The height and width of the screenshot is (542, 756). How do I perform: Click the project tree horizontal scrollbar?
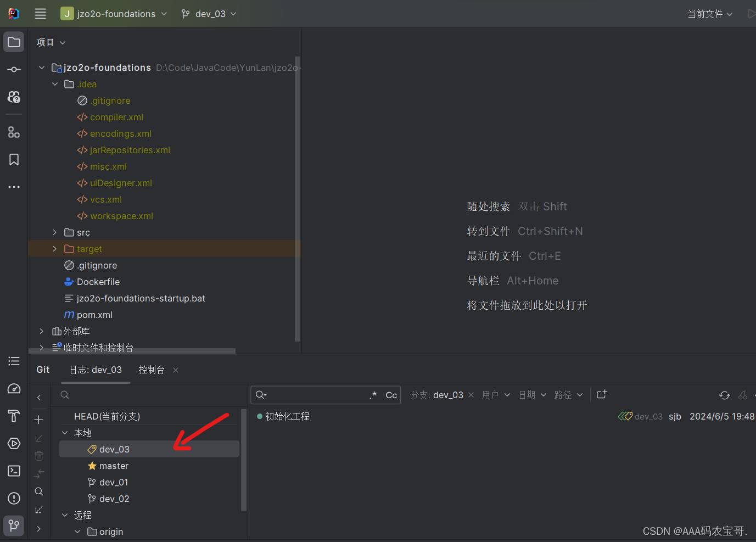tap(132, 350)
